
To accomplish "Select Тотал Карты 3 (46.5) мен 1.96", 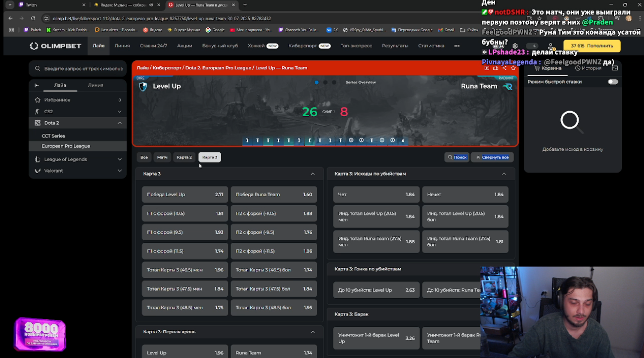I will coord(185,270).
